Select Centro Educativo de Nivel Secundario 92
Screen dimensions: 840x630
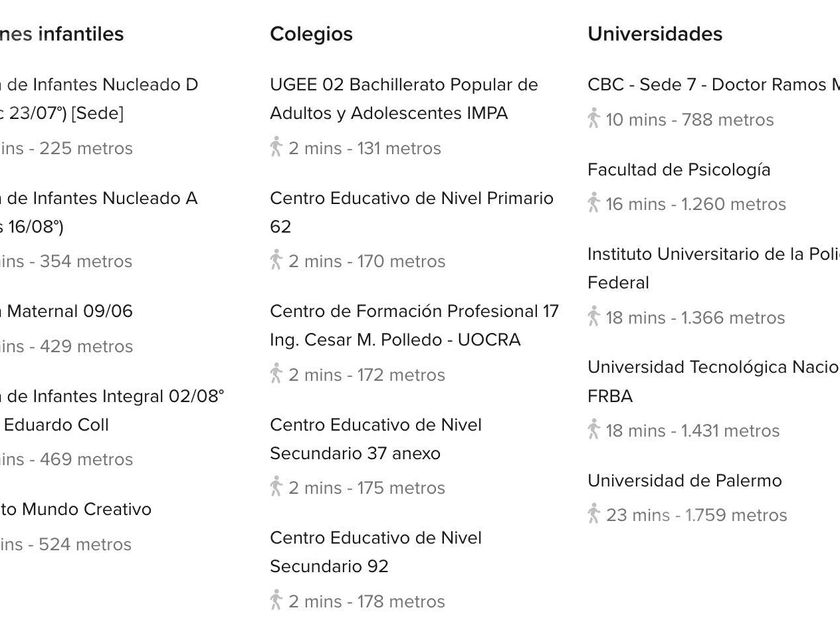coord(375,551)
